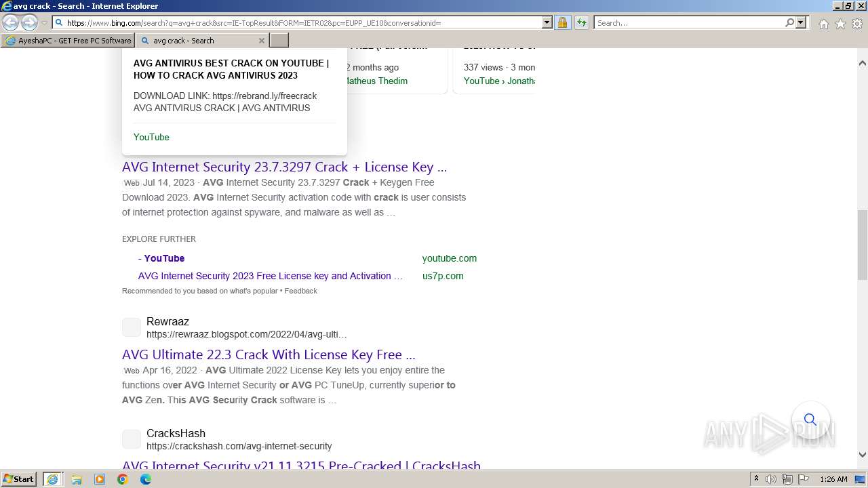
Task: Close the avg crack Search tab
Action: click(262, 41)
